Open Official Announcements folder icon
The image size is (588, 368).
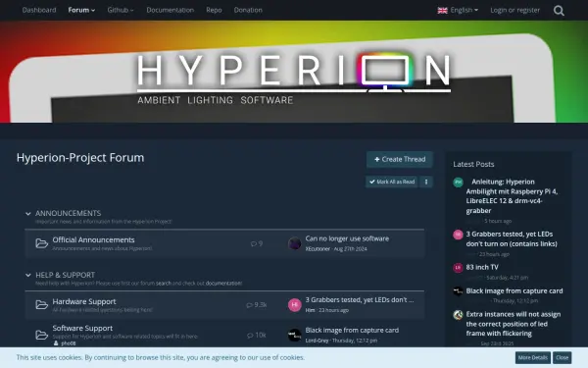coord(41,243)
